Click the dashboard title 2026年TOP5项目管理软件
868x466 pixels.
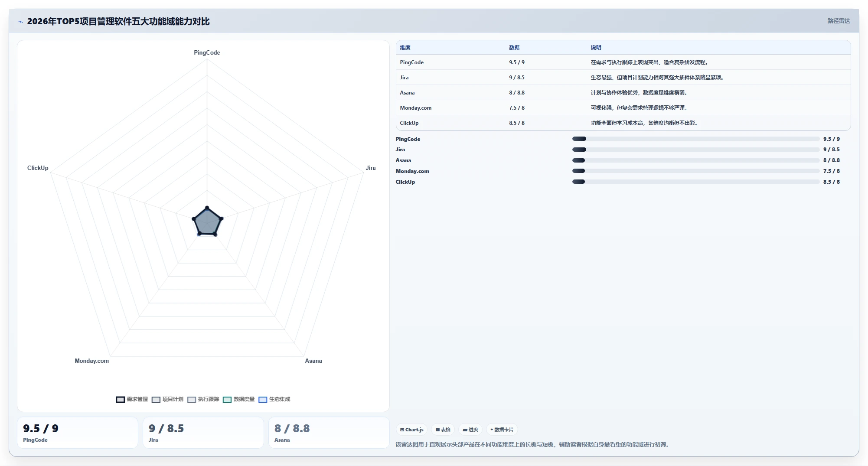pyautogui.click(x=118, y=21)
